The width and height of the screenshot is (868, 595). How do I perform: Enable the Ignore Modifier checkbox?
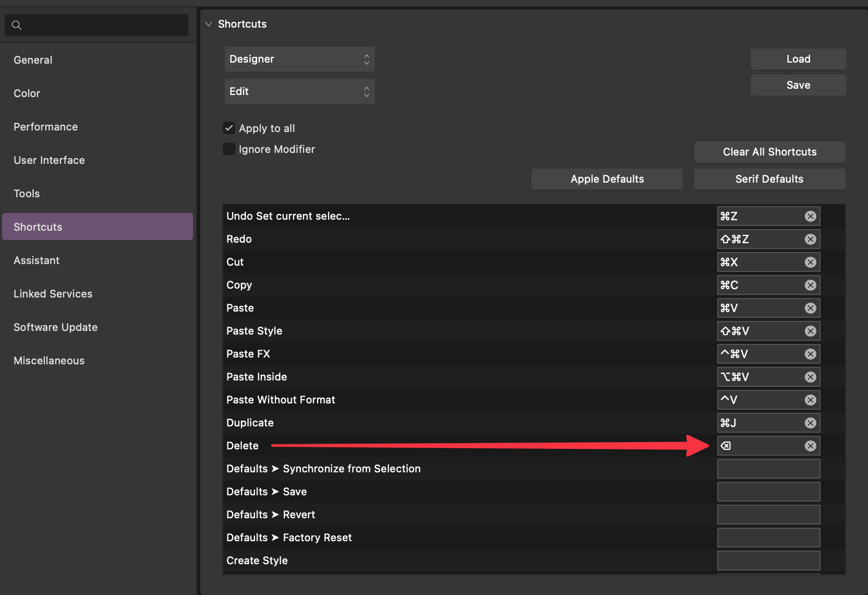tap(228, 149)
